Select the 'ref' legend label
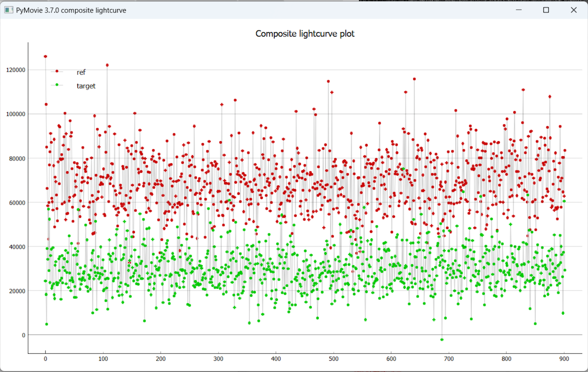The width and height of the screenshot is (588, 372). coord(81,72)
